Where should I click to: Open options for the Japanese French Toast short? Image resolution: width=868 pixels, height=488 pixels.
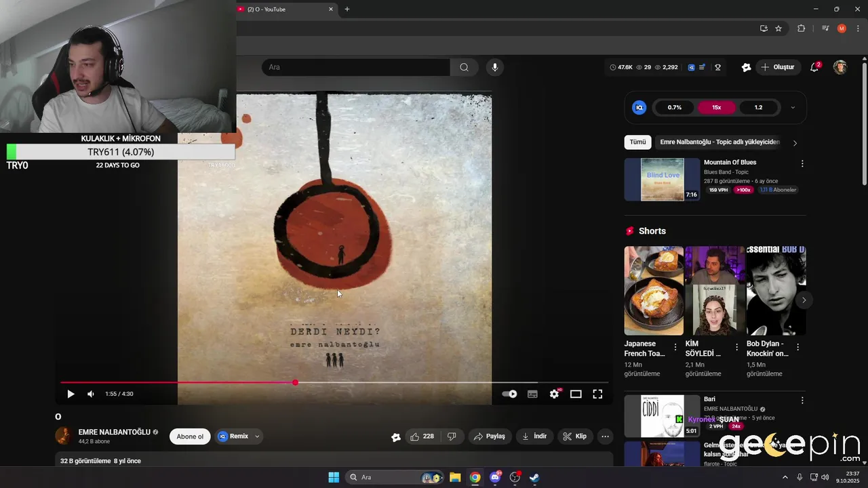pyautogui.click(x=675, y=347)
